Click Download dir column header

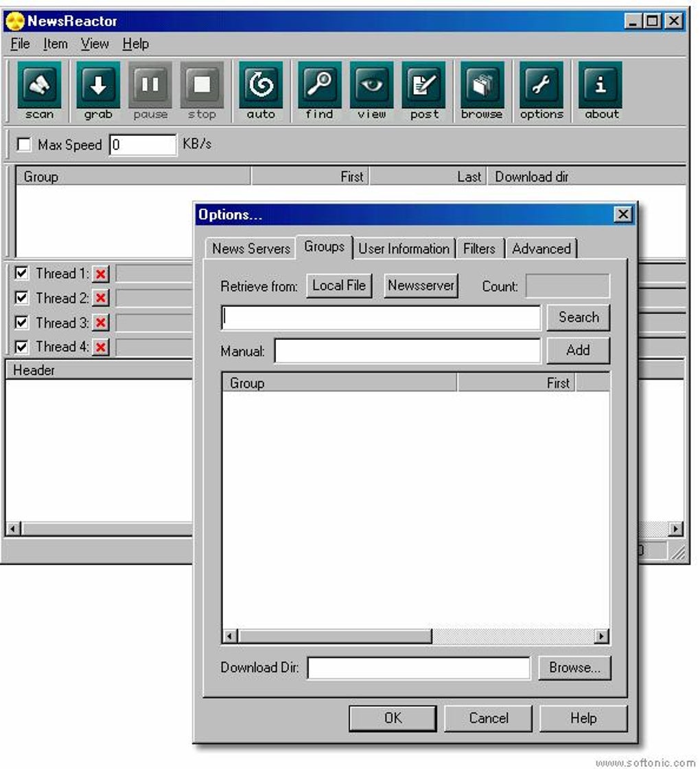pyautogui.click(x=586, y=176)
